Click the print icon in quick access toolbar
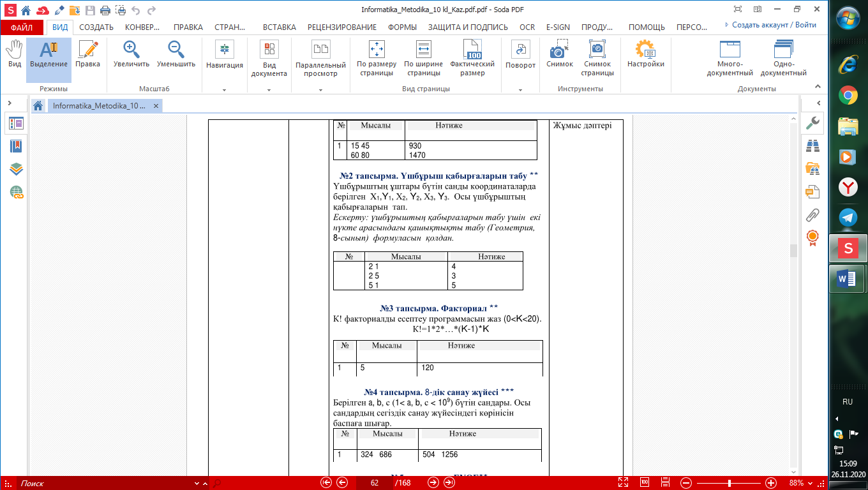Screen dimensions: 868x490 click(x=104, y=10)
